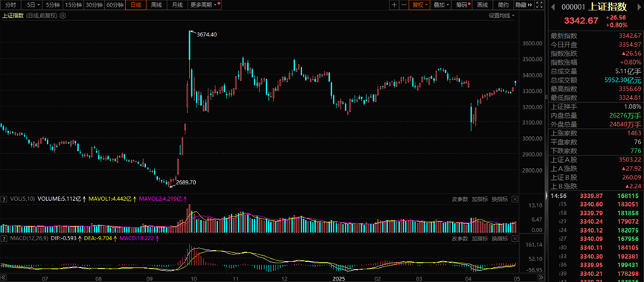
Task: Click the 2689.70 low price marker
Action: pyautogui.click(x=186, y=182)
